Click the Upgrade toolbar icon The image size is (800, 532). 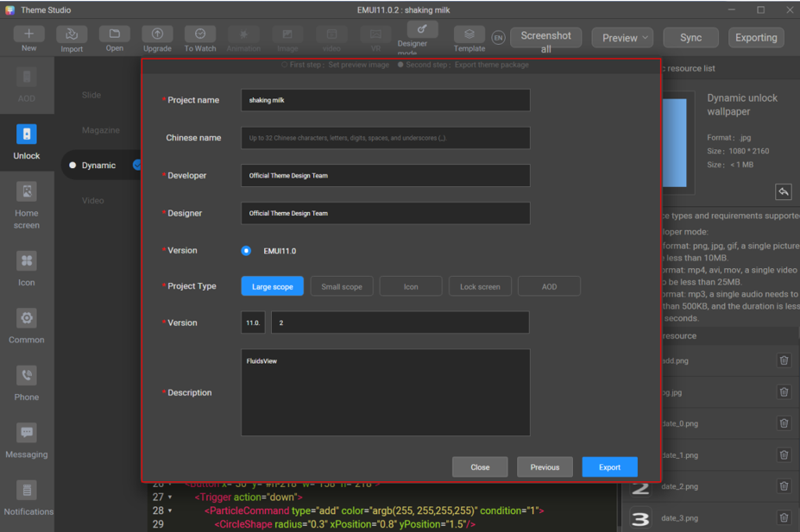coord(157,34)
